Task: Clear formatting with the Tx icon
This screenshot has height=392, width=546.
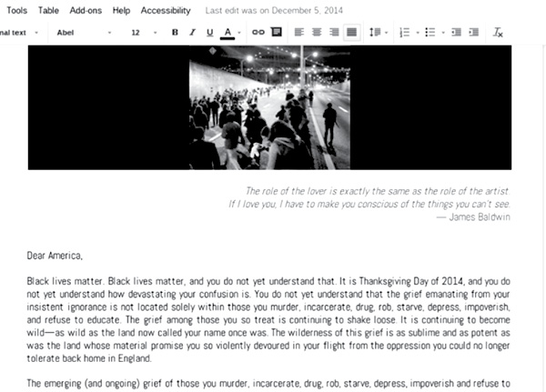Action: [x=498, y=33]
